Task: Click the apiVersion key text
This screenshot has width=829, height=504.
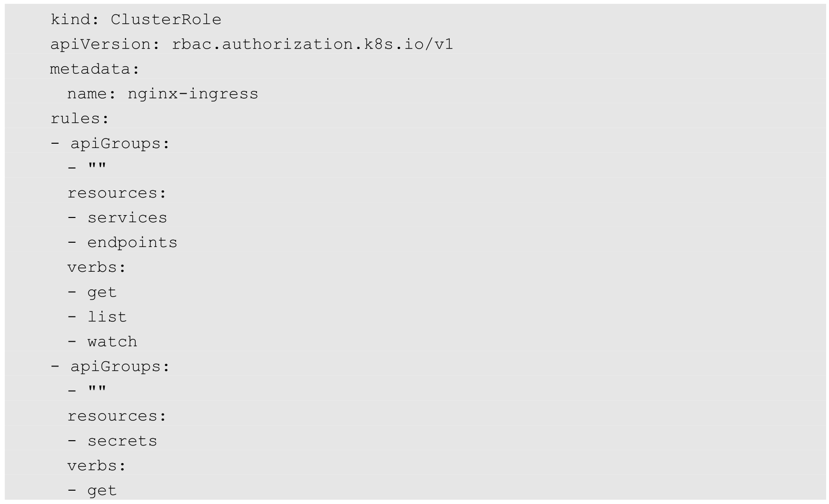Action: point(101,44)
